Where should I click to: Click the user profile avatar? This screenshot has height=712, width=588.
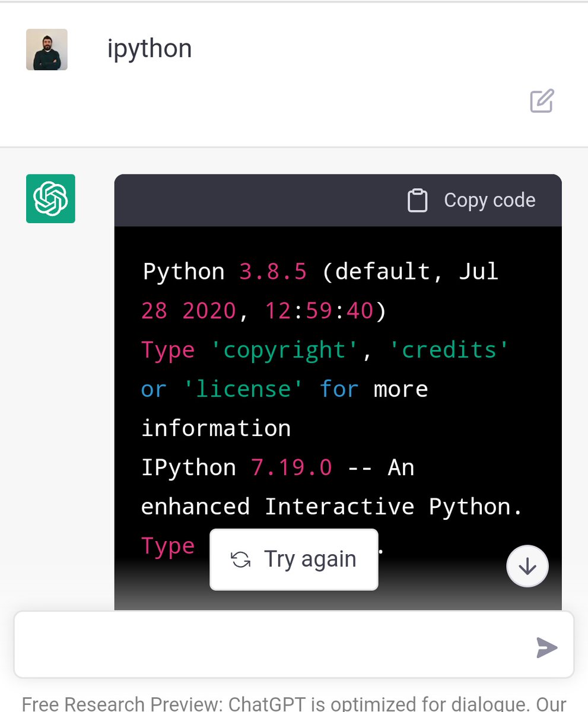[47, 50]
